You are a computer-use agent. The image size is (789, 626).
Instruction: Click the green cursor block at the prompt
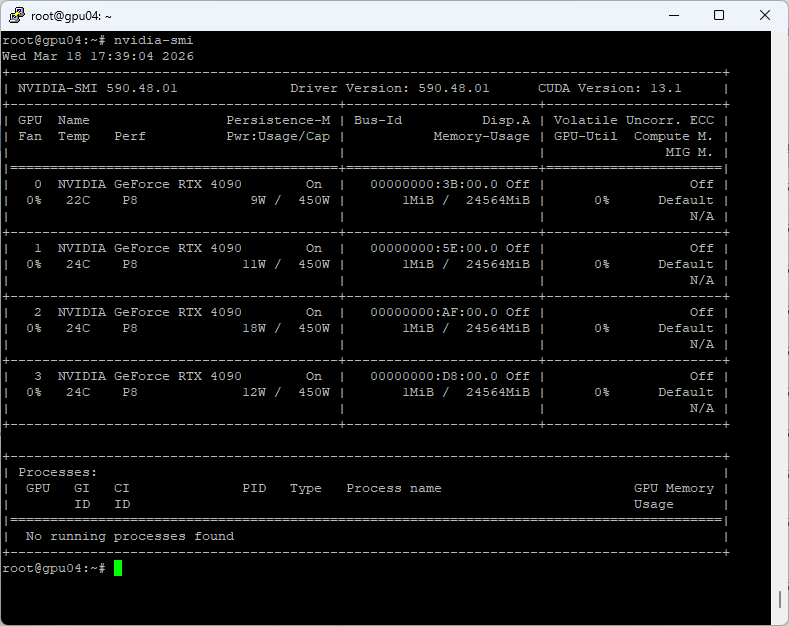[x=118, y=568]
